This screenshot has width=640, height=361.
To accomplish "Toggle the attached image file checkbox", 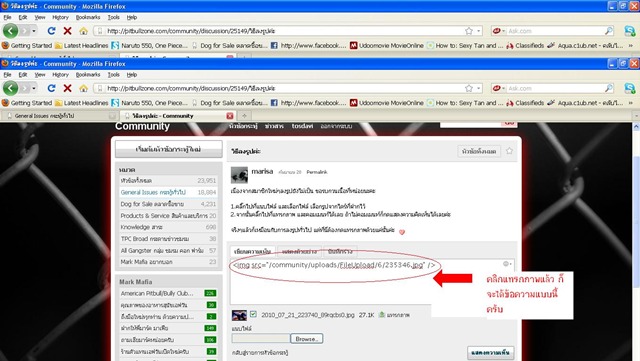I will tap(253, 314).
